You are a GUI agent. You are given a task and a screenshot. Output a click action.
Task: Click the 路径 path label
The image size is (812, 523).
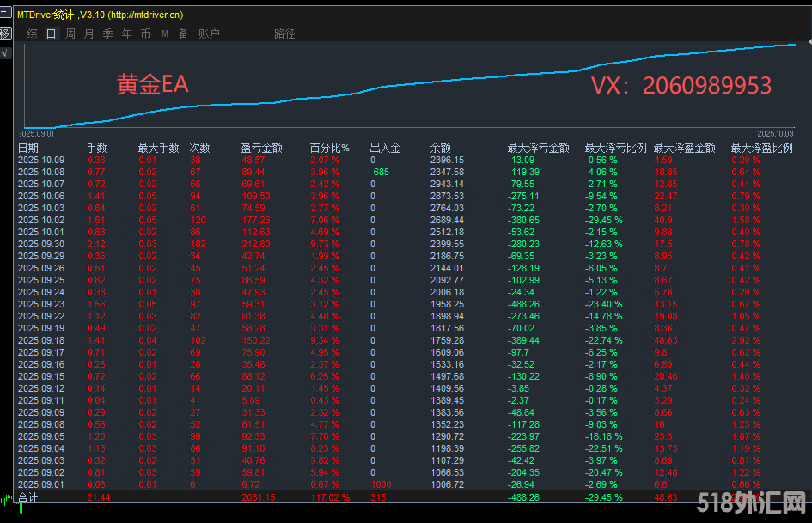[x=284, y=33]
